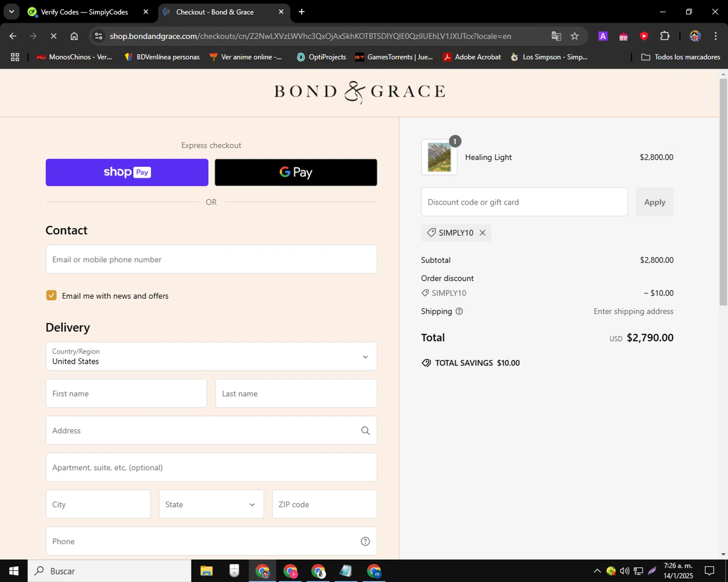728x582 pixels.
Task: Open the tab search dropdown
Action: tap(11, 12)
